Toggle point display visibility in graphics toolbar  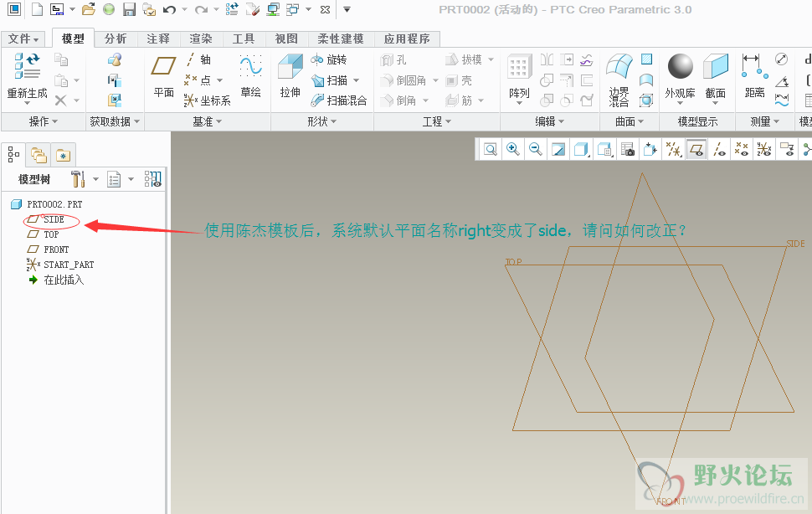742,150
